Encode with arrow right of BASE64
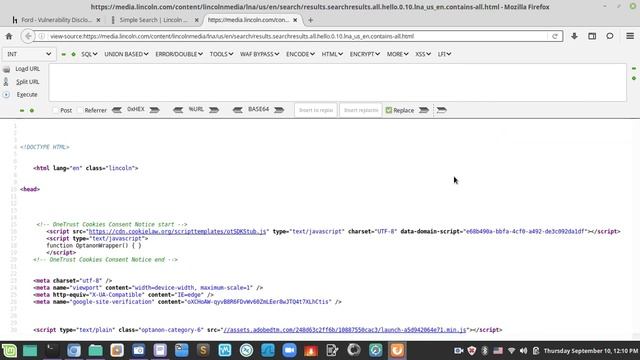 279,110
